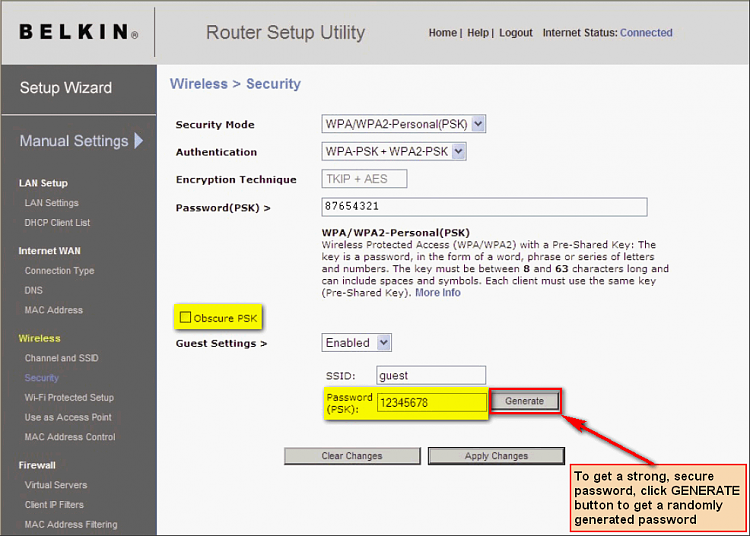Click the Home link

pos(442,33)
